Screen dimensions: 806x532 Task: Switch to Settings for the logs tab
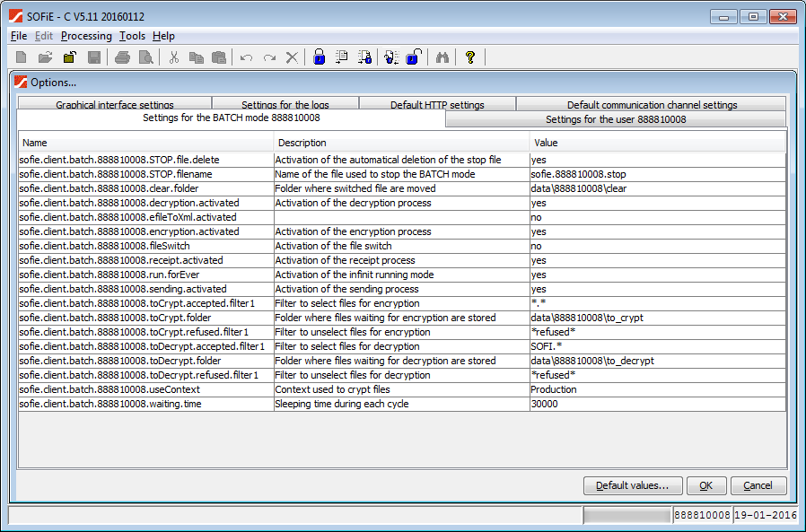pyautogui.click(x=285, y=104)
